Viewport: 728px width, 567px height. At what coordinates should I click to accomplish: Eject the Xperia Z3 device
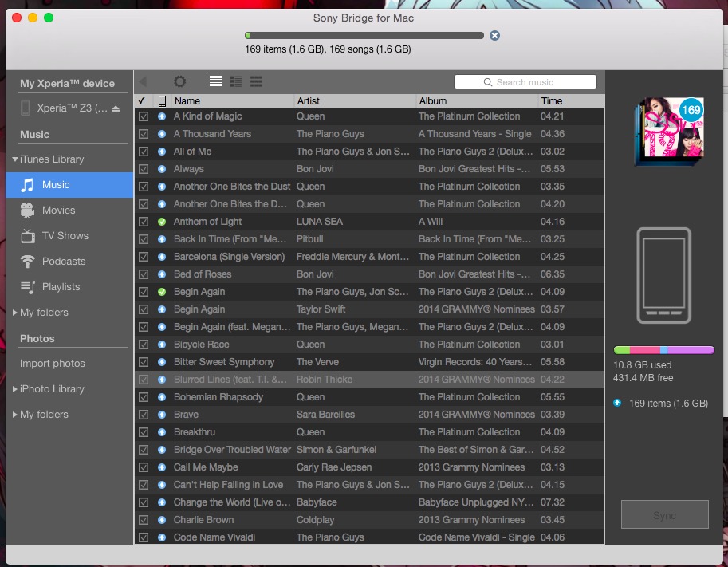[116, 108]
